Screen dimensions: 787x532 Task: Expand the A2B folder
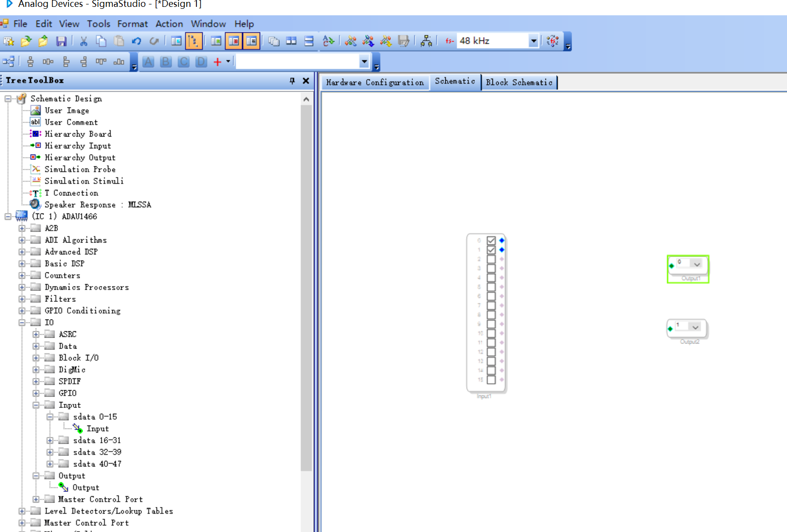click(x=22, y=228)
